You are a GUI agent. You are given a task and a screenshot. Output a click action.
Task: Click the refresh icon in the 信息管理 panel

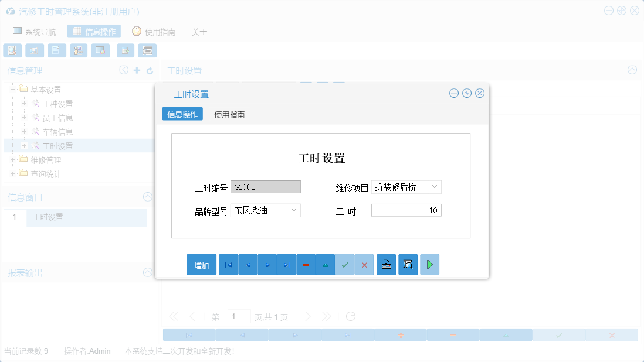point(148,70)
